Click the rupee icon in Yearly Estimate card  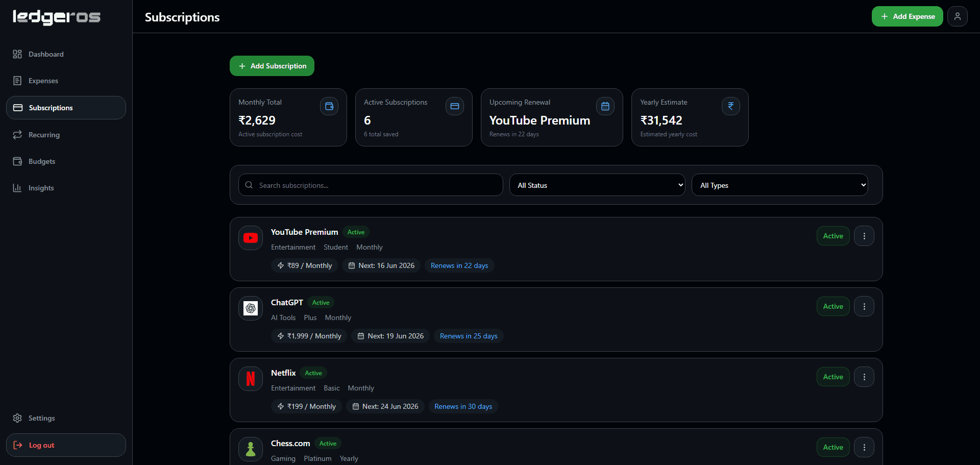click(x=731, y=106)
